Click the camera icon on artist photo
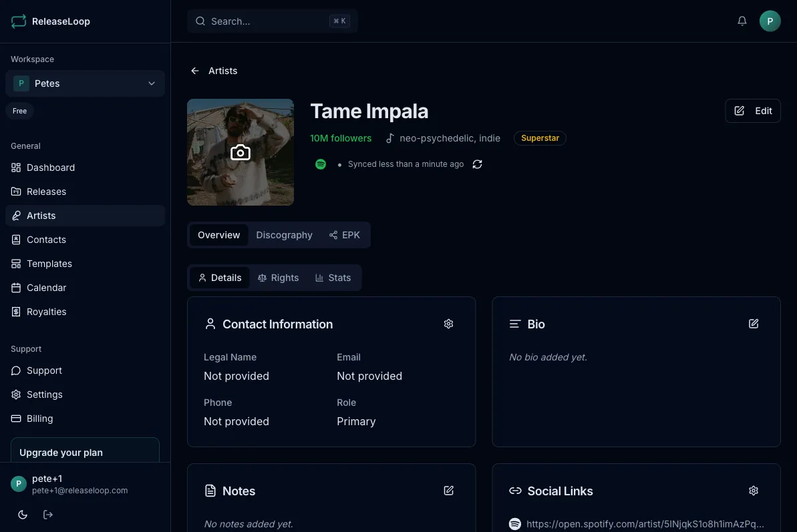Screen dimensions: 797x532 [241, 152]
